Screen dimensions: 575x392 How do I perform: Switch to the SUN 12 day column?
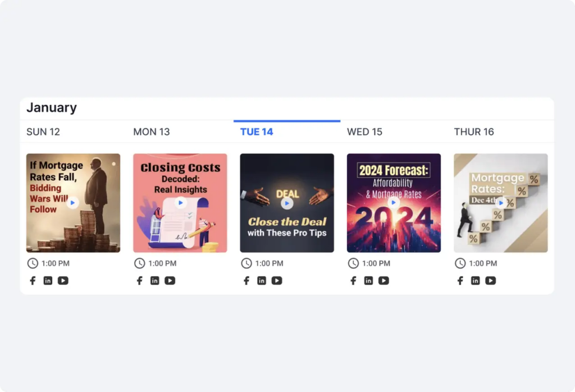click(43, 132)
